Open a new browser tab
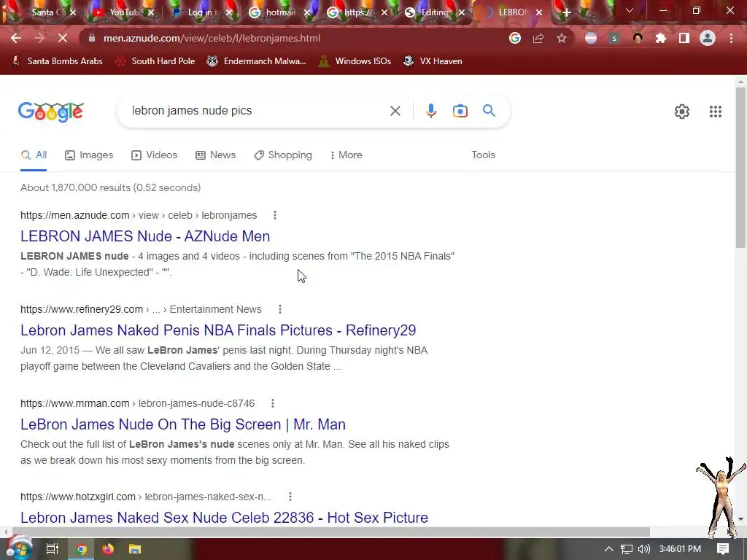Image resolution: width=747 pixels, height=560 pixels. (x=566, y=12)
